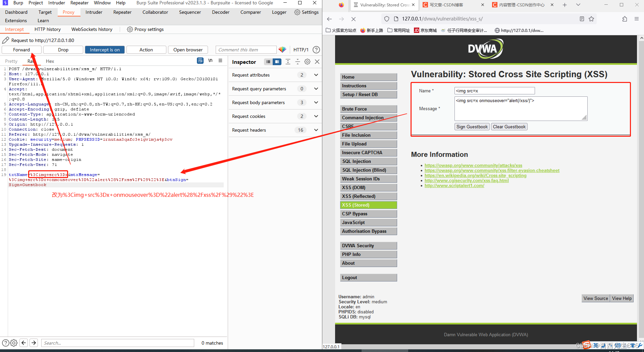Click pencil icon beside request target
The image size is (644, 352).
point(6,40)
